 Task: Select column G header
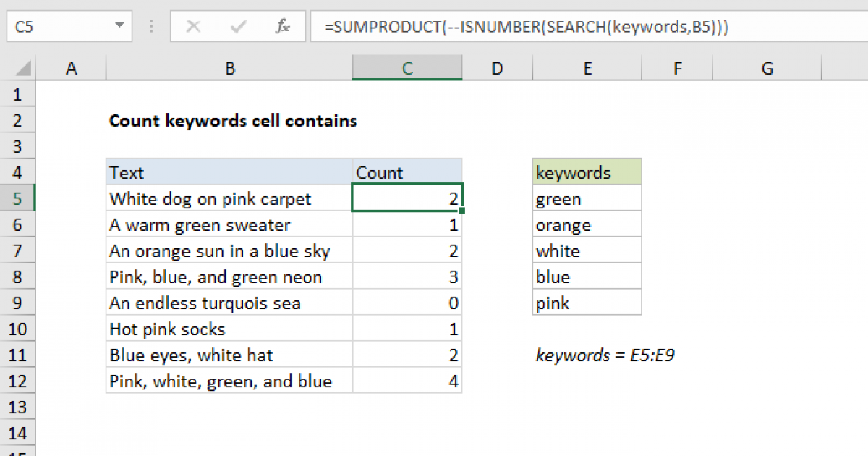tap(767, 69)
